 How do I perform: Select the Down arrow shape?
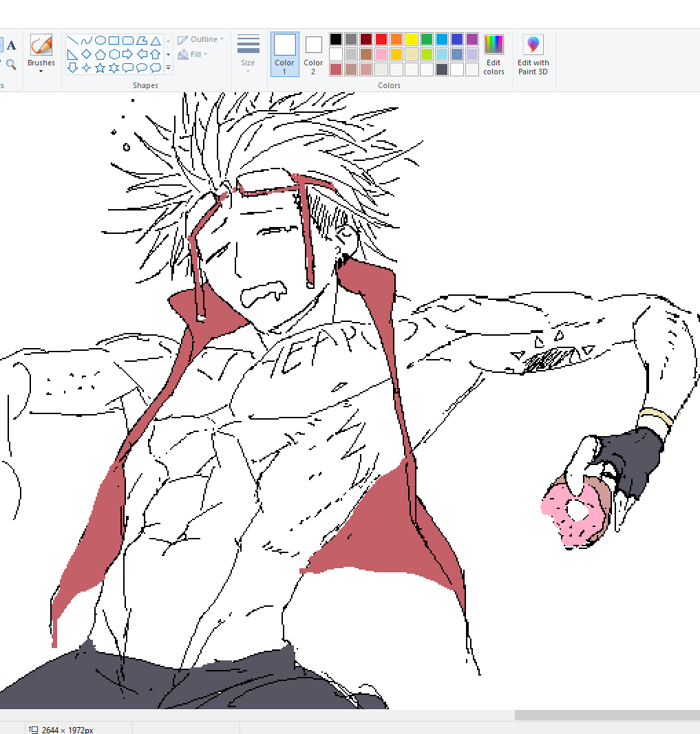point(72,68)
